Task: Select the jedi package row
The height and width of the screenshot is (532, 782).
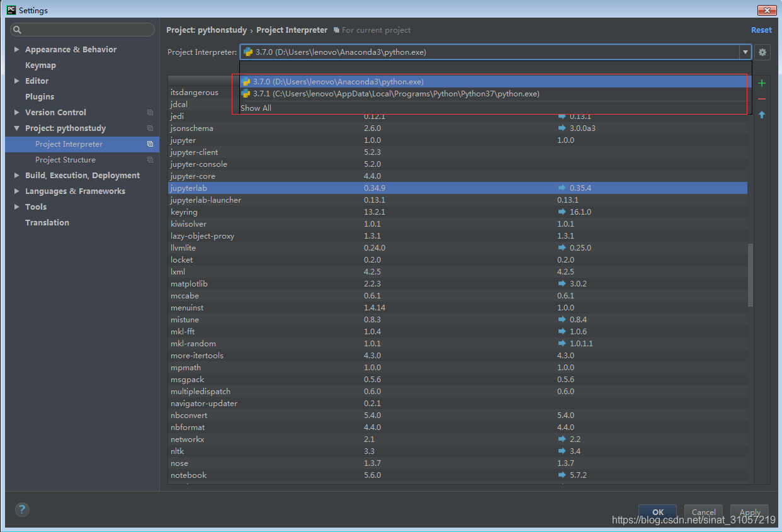Action: pyautogui.click(x=458, y=116)
